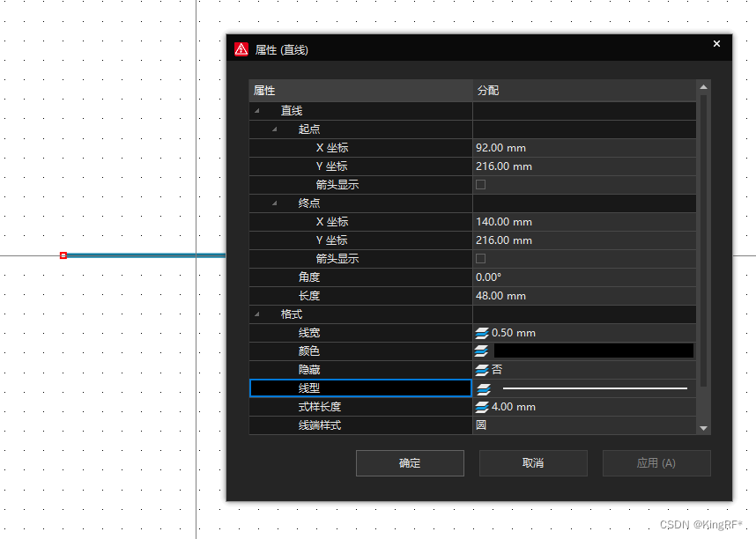
Task: Click the EPLAN logo icon in title bar
Action: pyautogui.click(x=241, y=49)
